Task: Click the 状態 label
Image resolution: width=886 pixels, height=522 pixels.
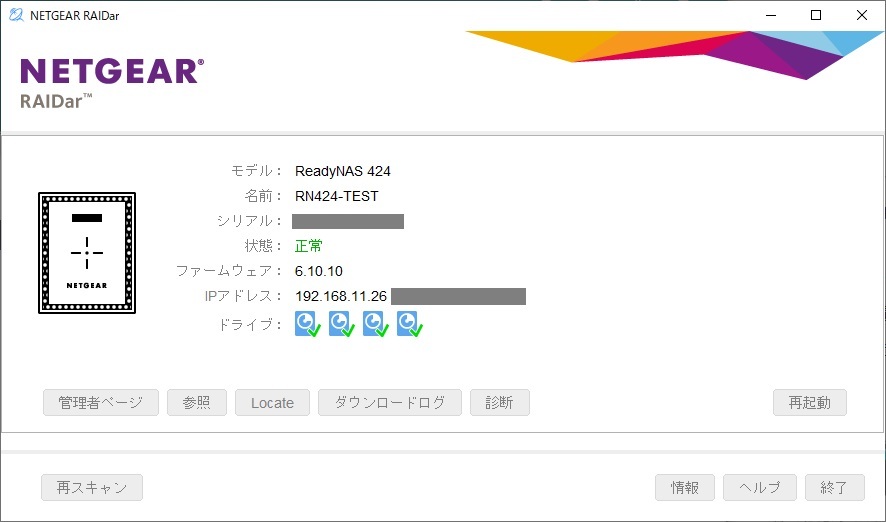Action: (263, 246)
